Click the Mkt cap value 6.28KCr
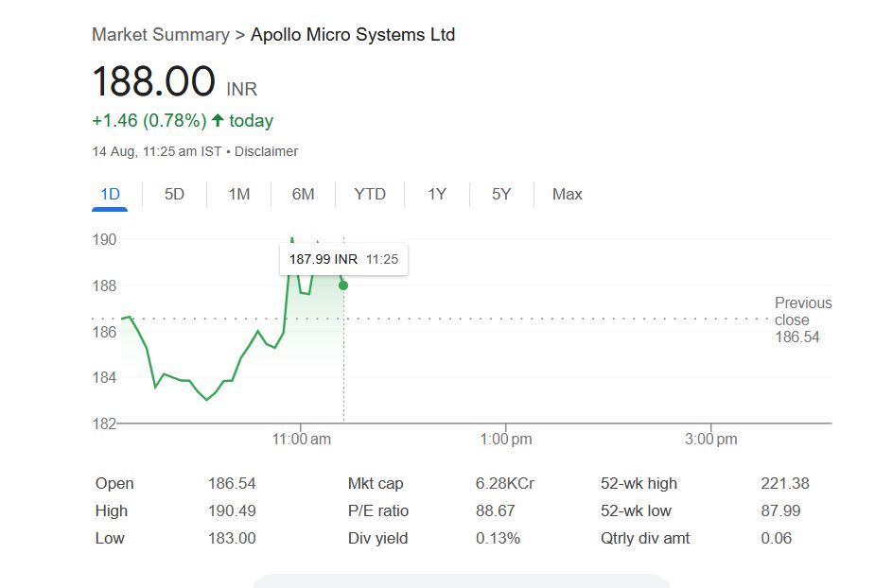 tap(504, 483)
